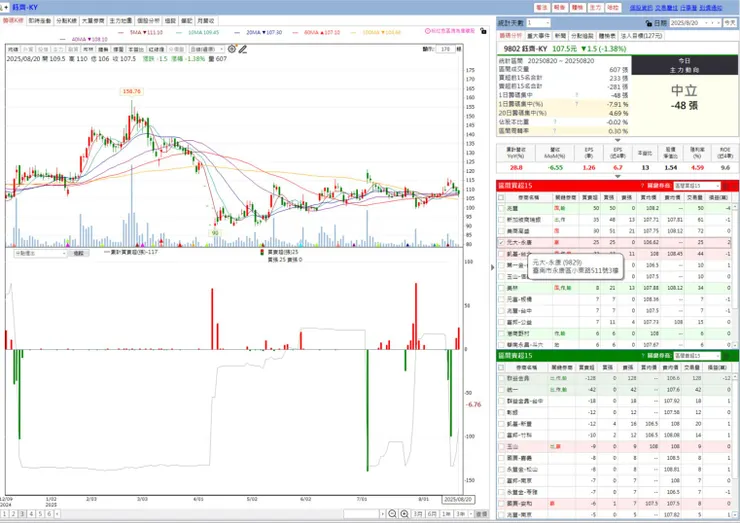
Task: Open 關鍵券商 dropdown in the sell list
Action: pos(697,355)
